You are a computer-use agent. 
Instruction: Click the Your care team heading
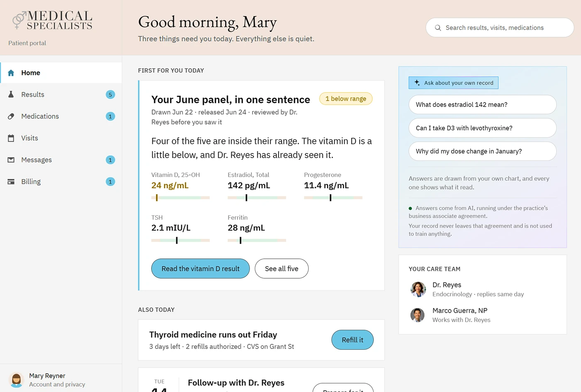435,269
